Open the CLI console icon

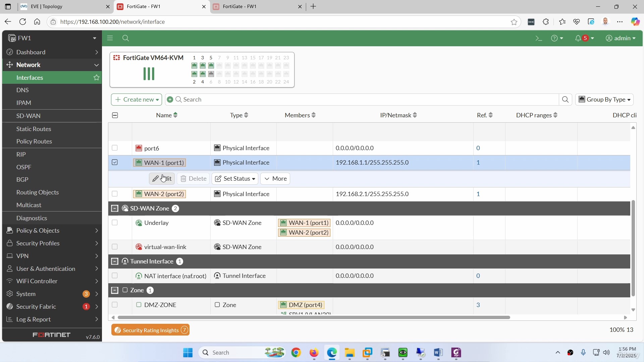(x=539, y=38)
